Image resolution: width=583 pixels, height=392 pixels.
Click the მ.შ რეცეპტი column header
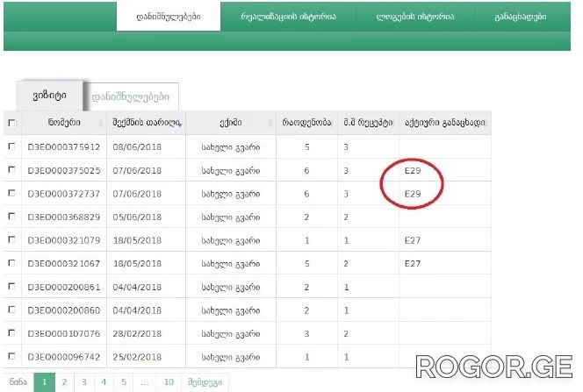368,123
